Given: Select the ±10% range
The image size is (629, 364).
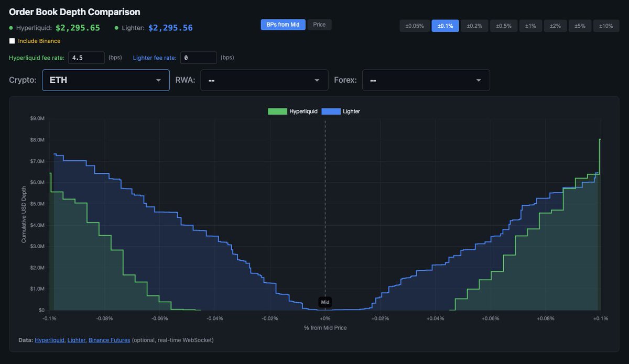Looking at the screenshot, I should coord(606,26).
